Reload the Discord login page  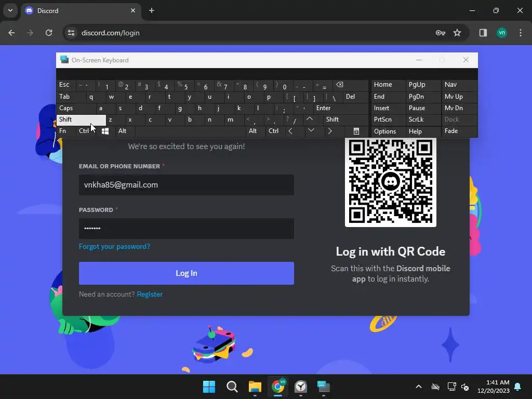click(x=49, y=33)
